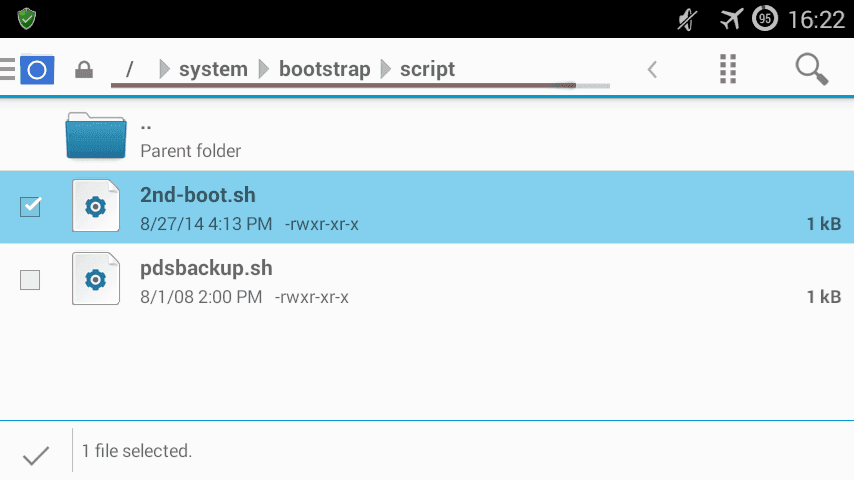This screenshot has width=854, height=480.
Task: Tap the blue circle app logo
Action: point(37,70)
